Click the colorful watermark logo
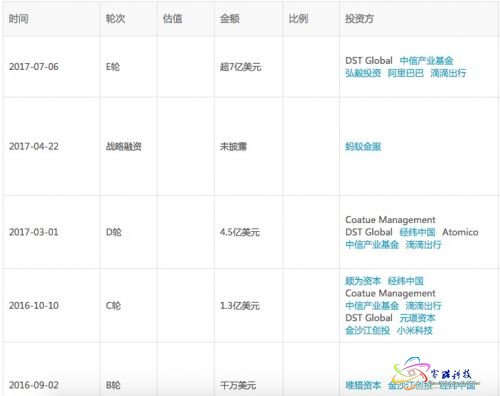Viewport: 500px width, 396px height. click(433, 372)
